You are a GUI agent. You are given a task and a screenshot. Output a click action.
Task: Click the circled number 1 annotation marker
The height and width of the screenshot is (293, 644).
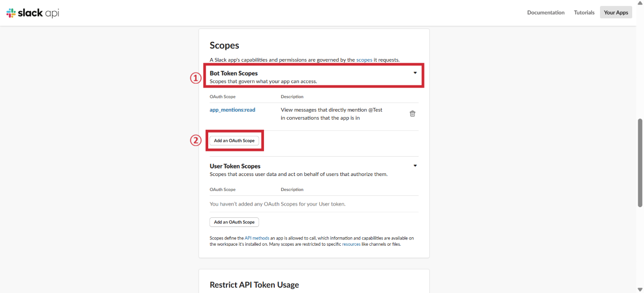[x=195, y=77]
